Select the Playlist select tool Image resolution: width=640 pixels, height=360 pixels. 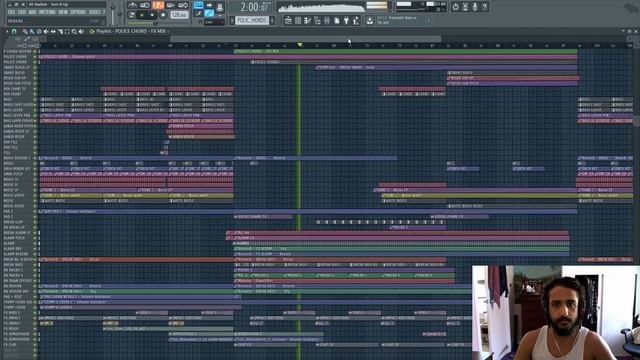[67, 31]
